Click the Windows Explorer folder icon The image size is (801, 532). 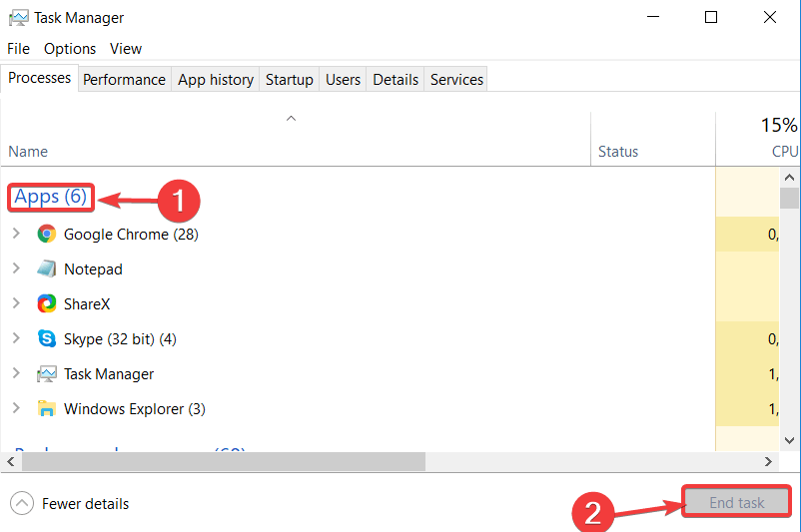click(47, 408)
